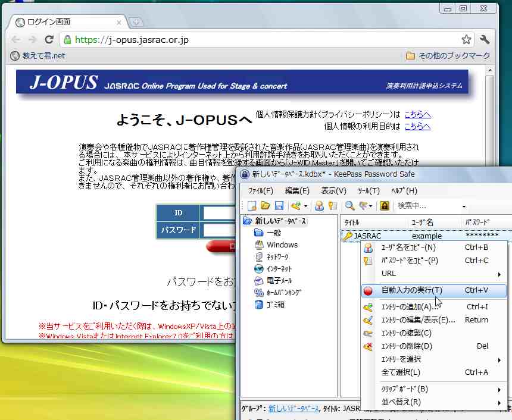Click the browser forward arrow
This screenshot has width=512, height=420.
(32, 40)
